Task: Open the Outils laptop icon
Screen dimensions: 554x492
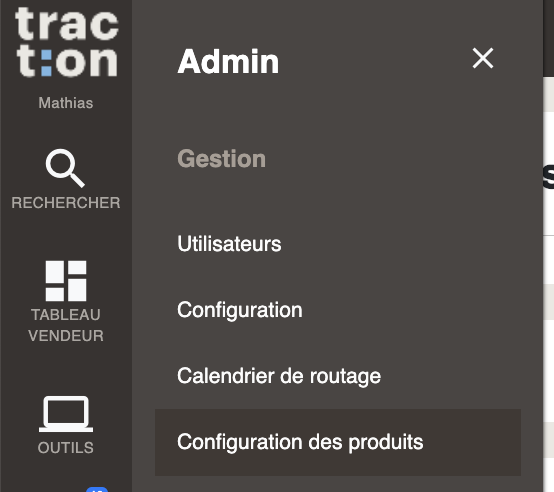Action: (x=66, y=414)
